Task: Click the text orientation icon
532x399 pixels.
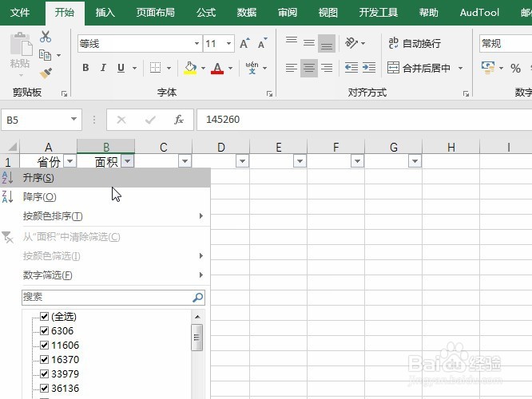Action: (x=351, y=43)
